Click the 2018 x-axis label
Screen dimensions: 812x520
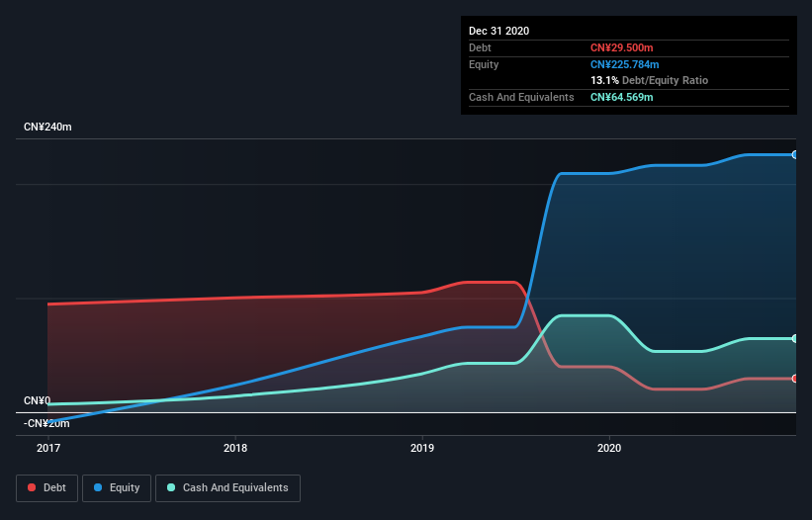[x=235, y=448]
